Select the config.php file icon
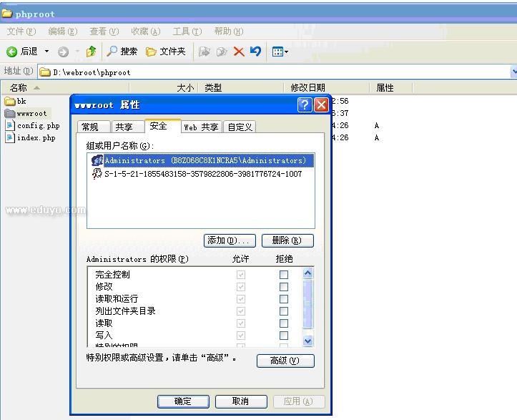 point(10,125)
